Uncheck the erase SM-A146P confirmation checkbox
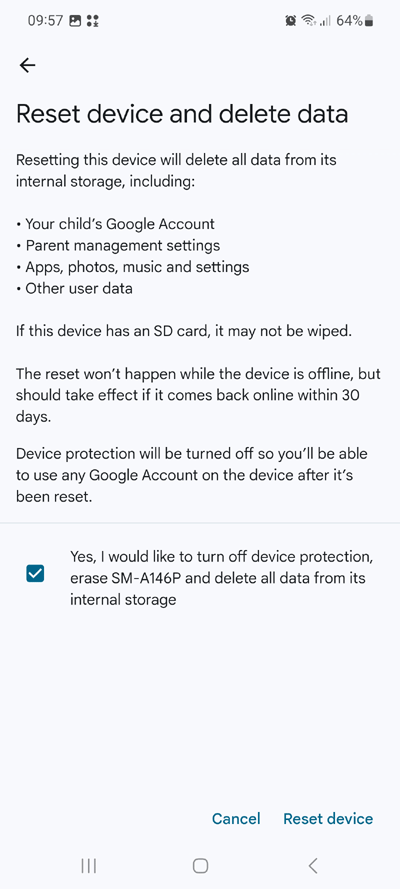Viewport: 400px width, 889px height. (35, 574)
